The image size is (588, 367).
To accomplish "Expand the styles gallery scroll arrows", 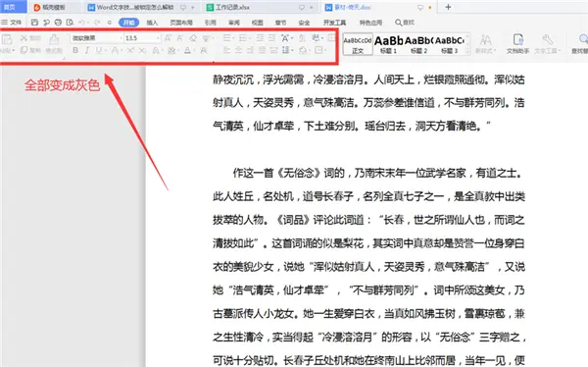I will pos(467,44).
